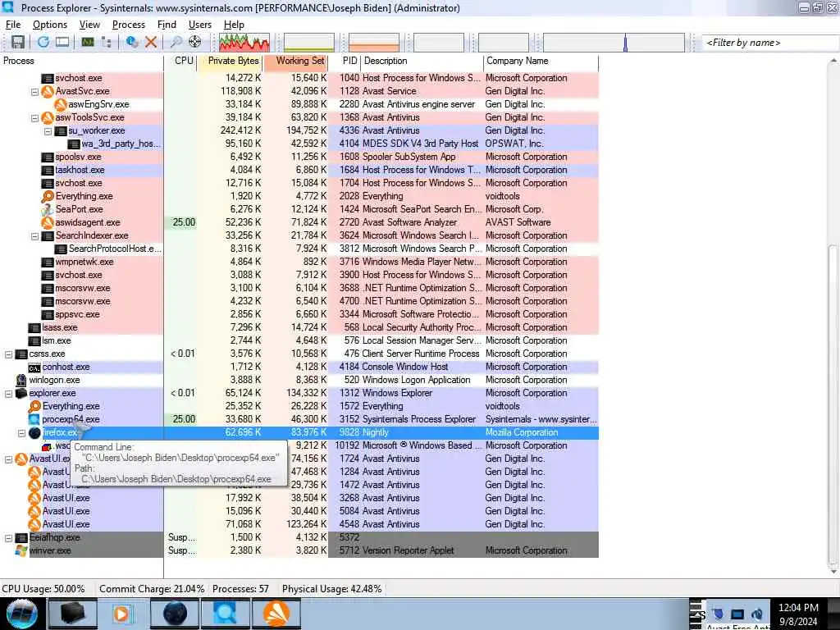Viewport: 840px width, 630px height.
Task: Sort by the Company Name column header
Action: click(541, 61)
